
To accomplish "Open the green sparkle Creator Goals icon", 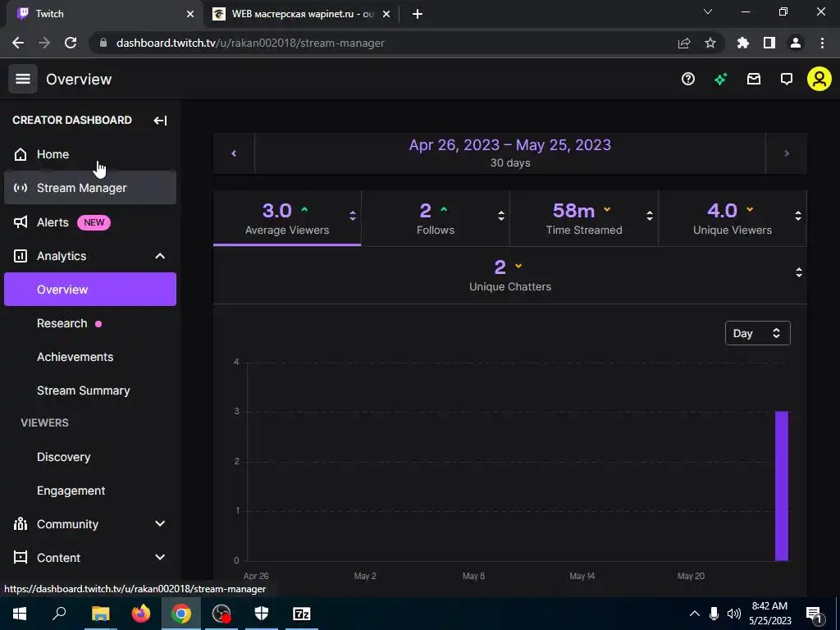I will (x=720, y=80).
